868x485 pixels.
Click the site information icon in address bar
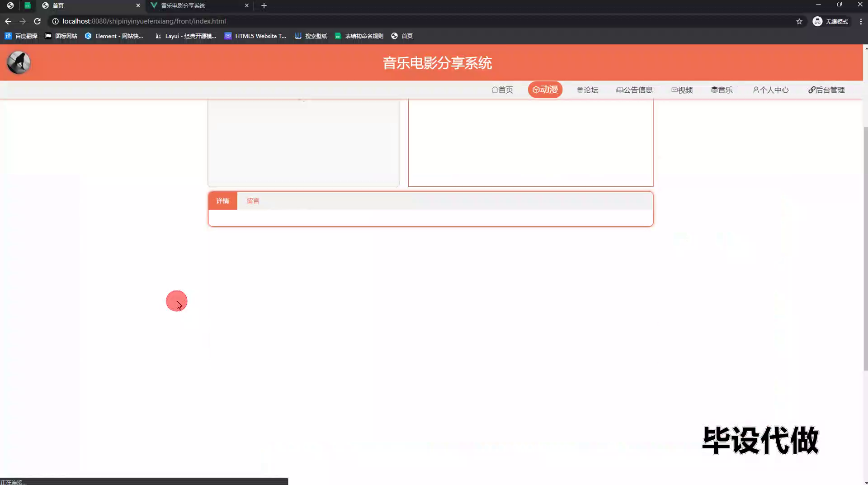55,21
